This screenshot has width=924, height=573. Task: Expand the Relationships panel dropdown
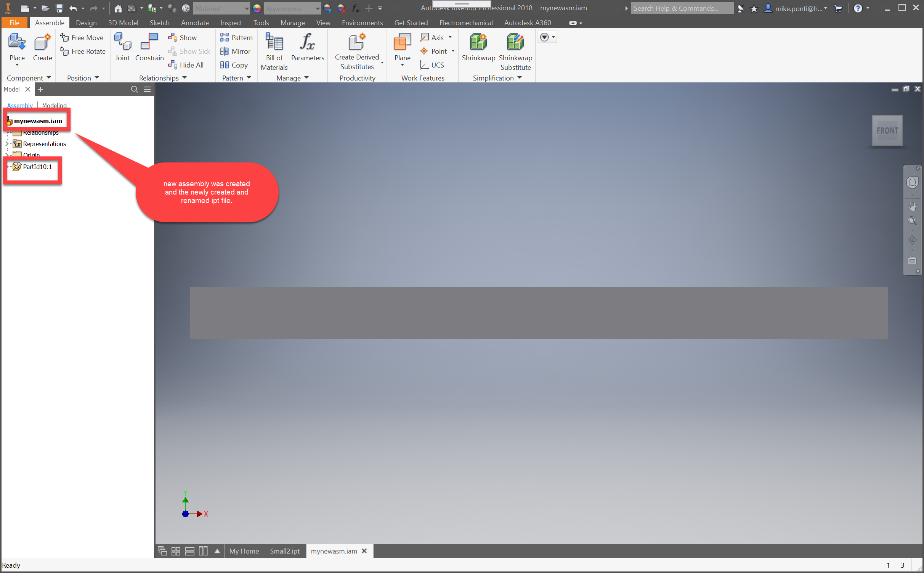point(184,78)
